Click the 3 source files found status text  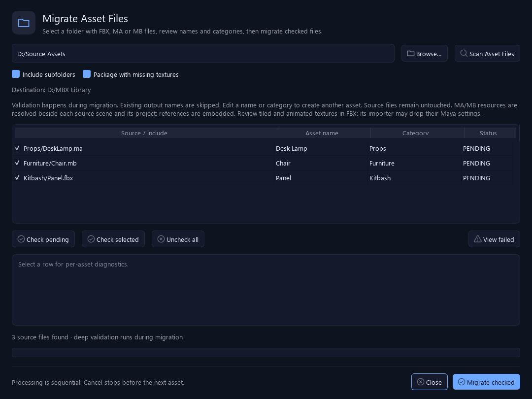pos(98,337)
